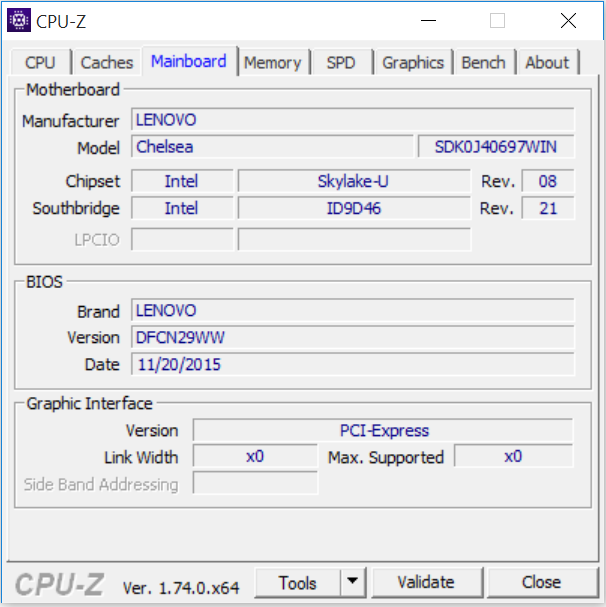Select the Model field showing Chelsea
606x607 pixels.
click(x=272, y=147)
